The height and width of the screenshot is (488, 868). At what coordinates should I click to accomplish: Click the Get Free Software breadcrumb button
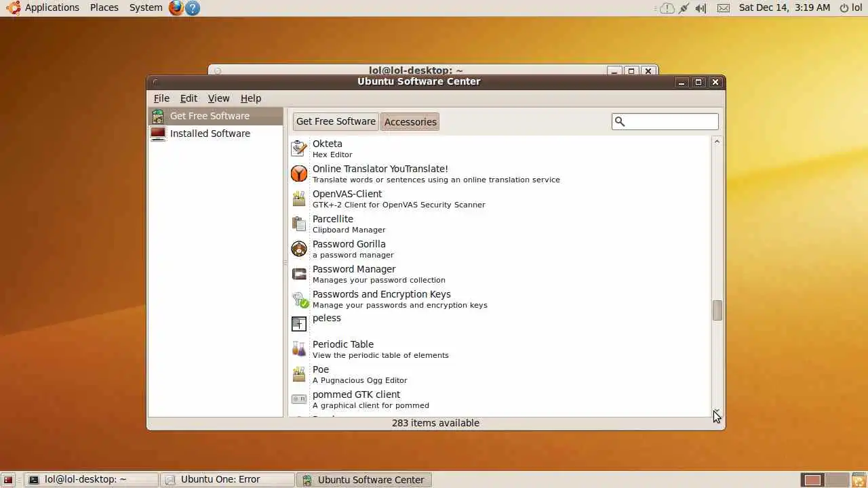point(336,121)
